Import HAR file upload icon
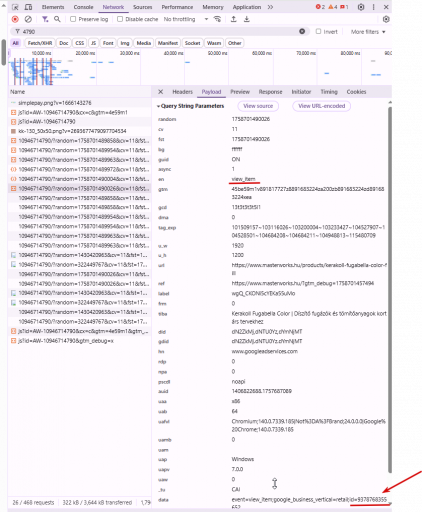 pos(234,19)
